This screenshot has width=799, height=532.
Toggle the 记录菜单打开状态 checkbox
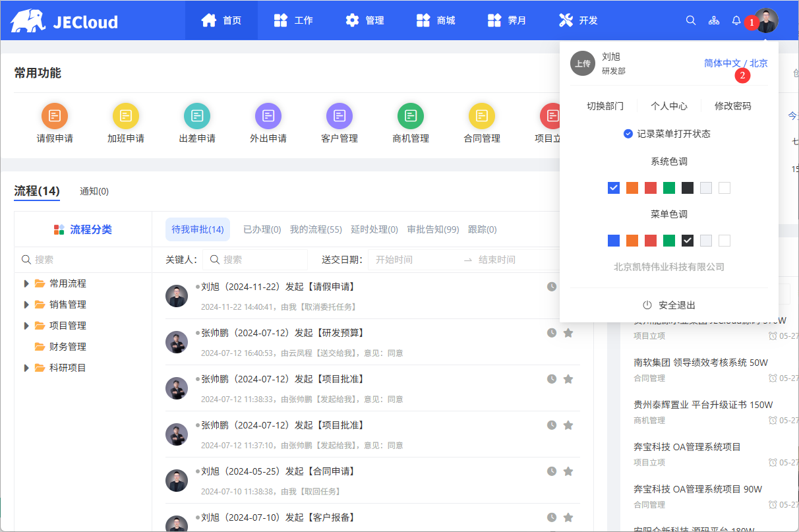[x=628, y=134]
